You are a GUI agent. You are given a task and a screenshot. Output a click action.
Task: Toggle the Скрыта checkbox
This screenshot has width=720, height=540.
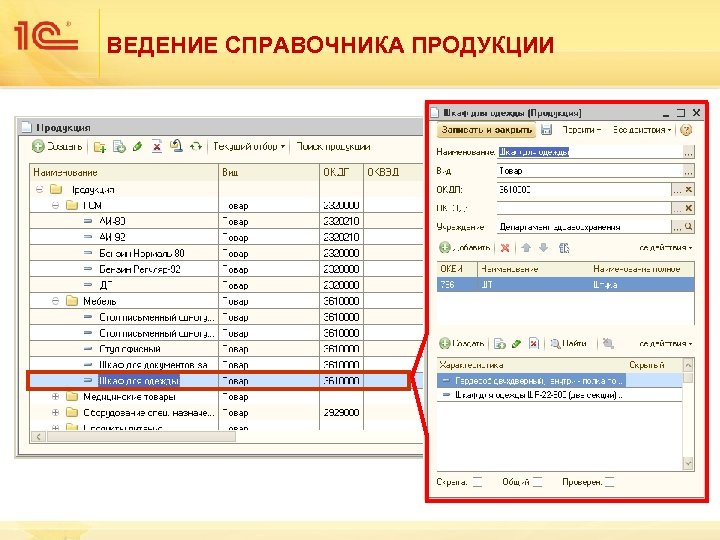tap(478, 482)
